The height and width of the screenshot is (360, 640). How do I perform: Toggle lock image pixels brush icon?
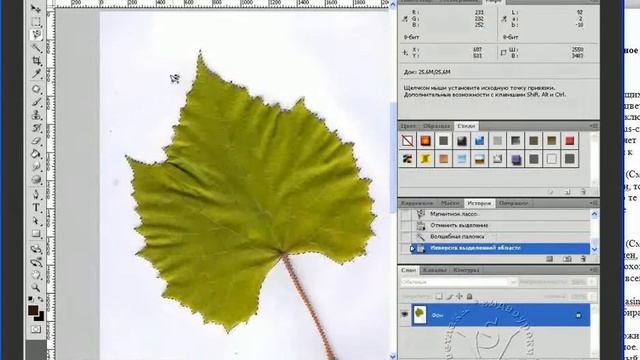point(449,296)
